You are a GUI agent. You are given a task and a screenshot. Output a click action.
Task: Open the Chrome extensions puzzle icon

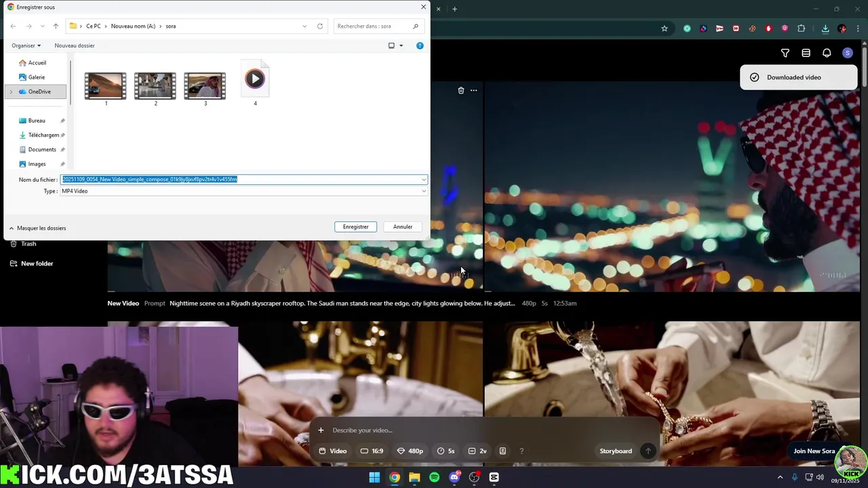tap(801, 28)
